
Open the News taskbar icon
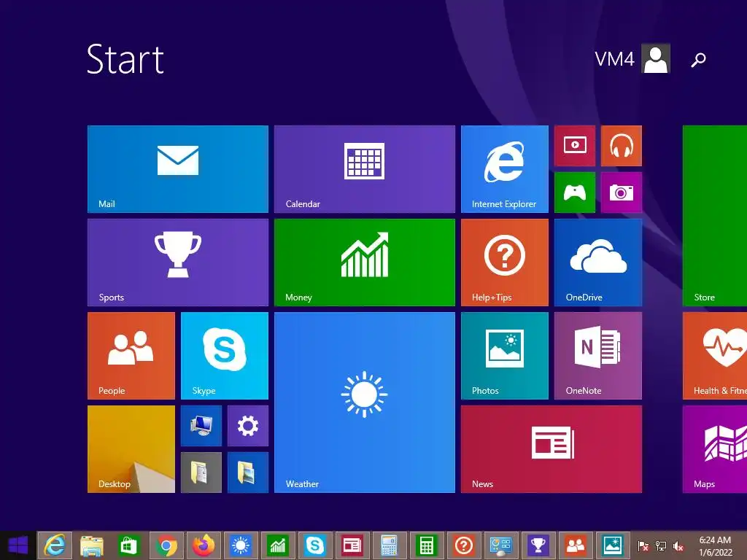352,545
